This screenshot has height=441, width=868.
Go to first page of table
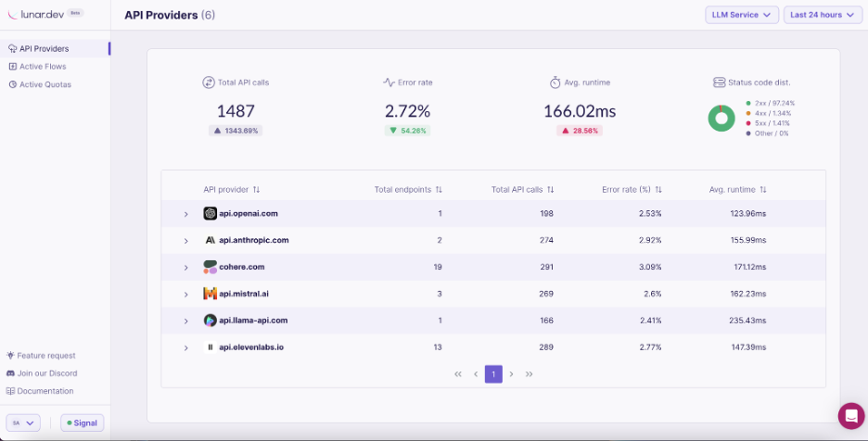click(458, 374)
